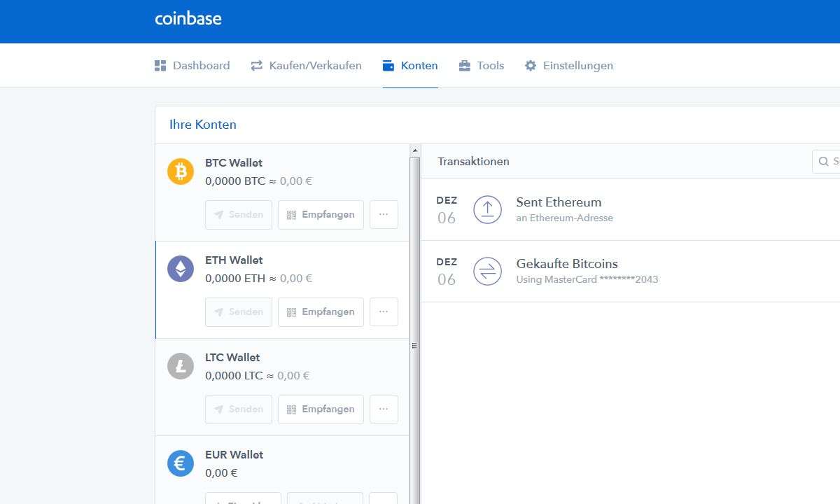The height and width of the screenshot is (504, 840).
Task: Click Empfangen in the LTC Wallet
Action: 321,409
